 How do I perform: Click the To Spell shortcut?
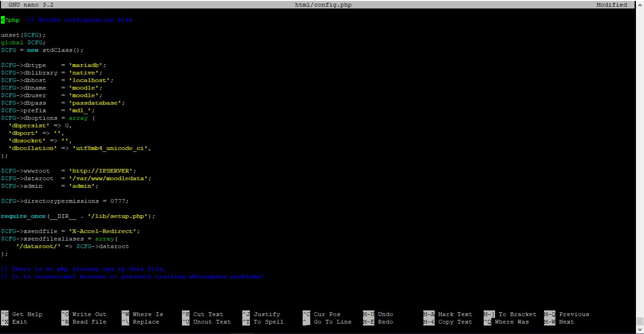[x=268, y=322]
